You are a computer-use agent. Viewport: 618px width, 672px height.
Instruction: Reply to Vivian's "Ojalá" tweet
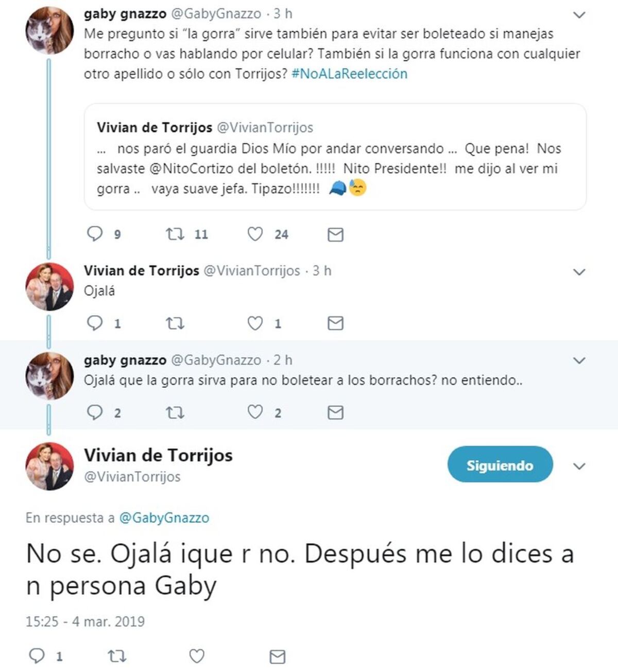point(95,323)
